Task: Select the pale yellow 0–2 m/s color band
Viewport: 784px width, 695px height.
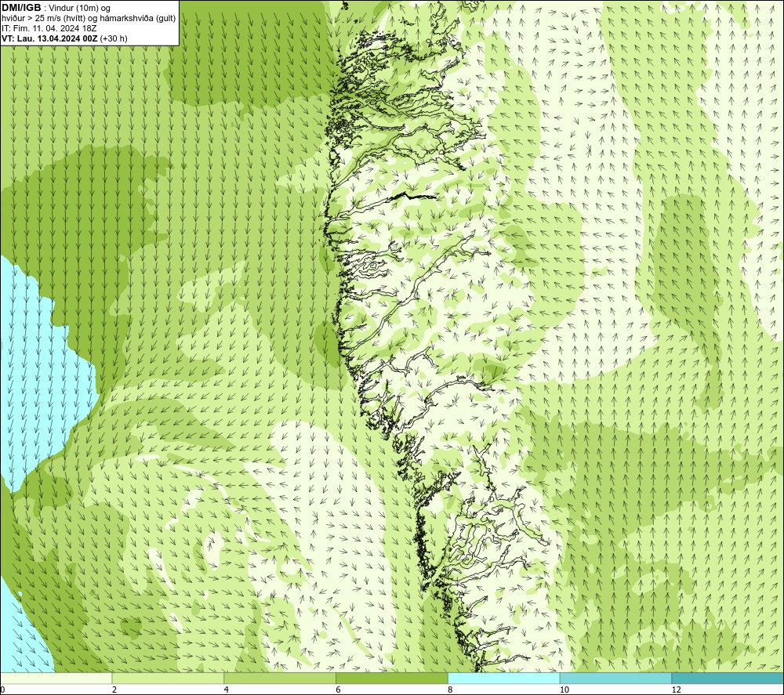Action: (x=56, y=678)
